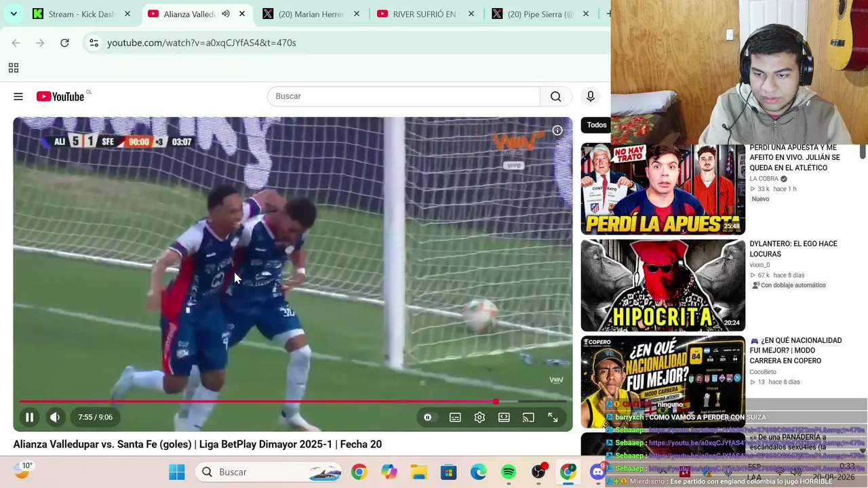Open the YouTube guide hamburger menu
The image size is (868, 488).
[18, 96]
